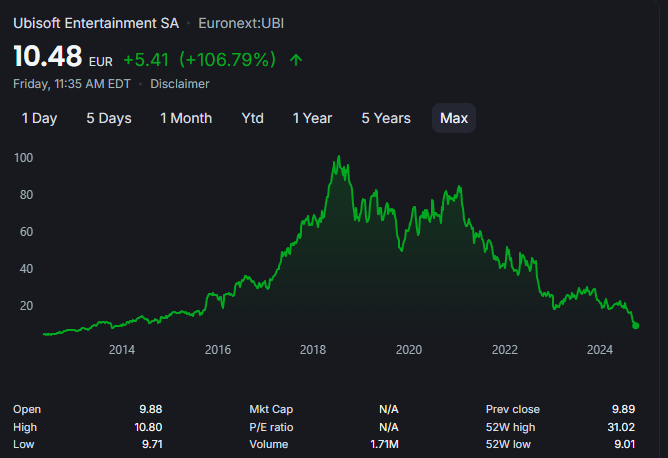Click the 2016 x-axis label

point(218,350)
